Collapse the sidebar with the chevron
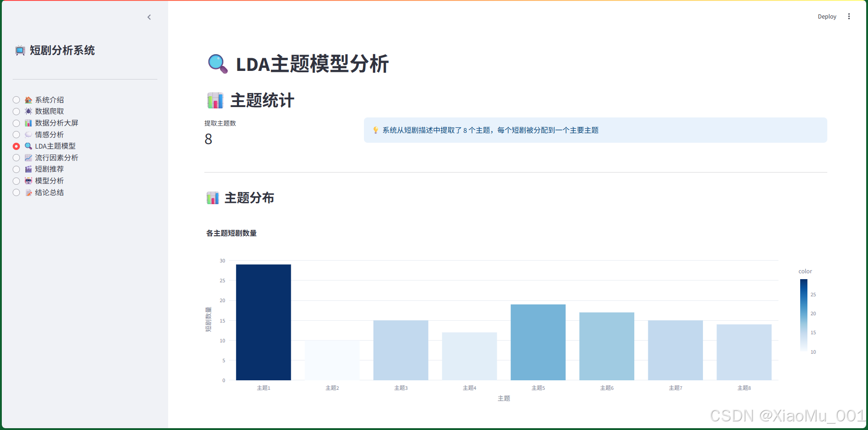Image resolution: width=868 pixels, height=430 pixels. pyautogui.click(x=149, y=17)
